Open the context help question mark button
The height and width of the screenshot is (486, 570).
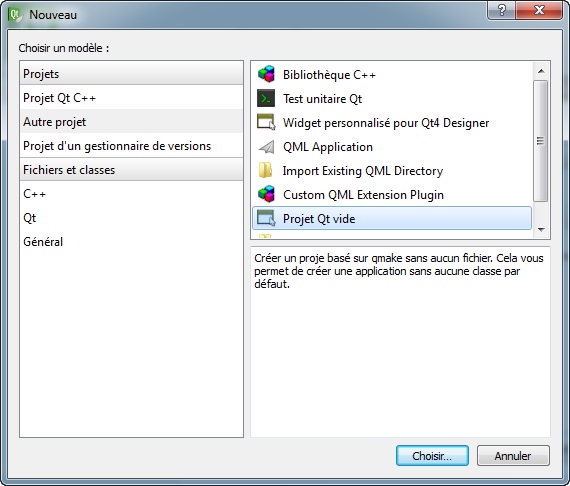pos(501,10)
